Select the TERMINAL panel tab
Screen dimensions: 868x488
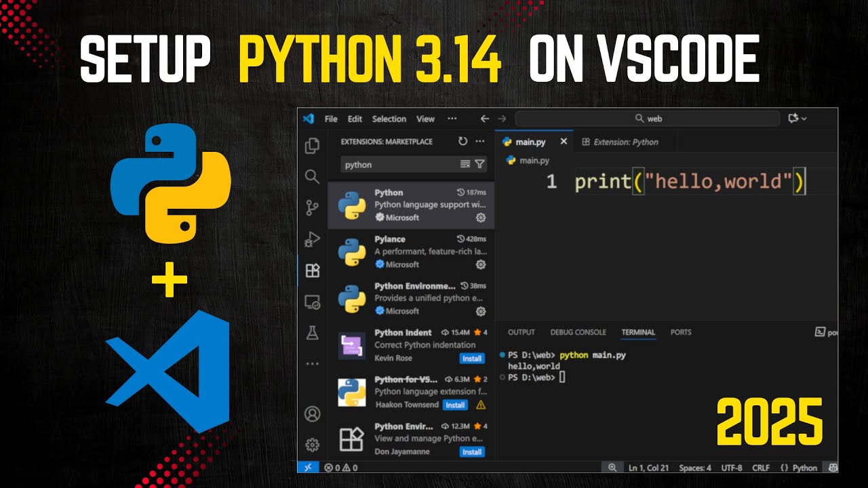click(x=638, y=332)
